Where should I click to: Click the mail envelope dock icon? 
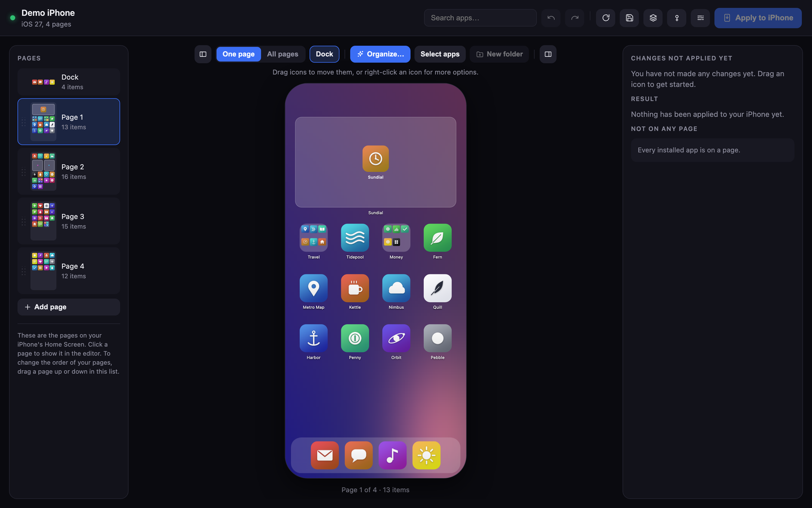[x=325, y=455]
